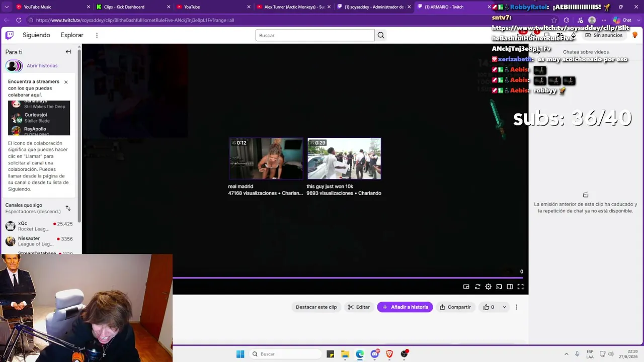Screen dimensions: 644x362
Task: Sort followed channels by viewers
Action: coord(68,208)
